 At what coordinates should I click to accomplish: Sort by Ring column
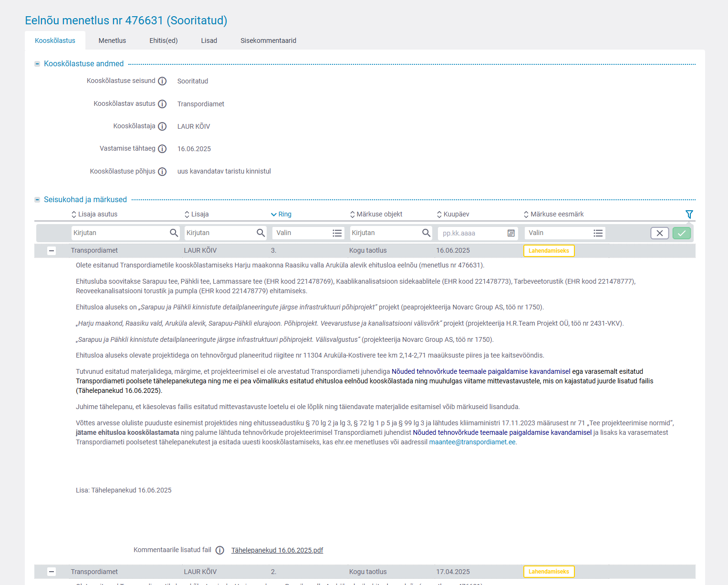click(281, 215)
